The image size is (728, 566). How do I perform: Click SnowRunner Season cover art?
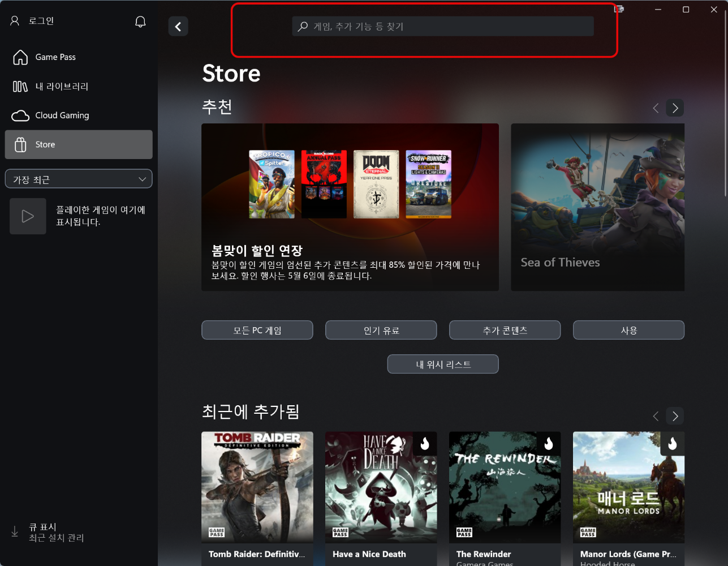(x=429, y=184)
